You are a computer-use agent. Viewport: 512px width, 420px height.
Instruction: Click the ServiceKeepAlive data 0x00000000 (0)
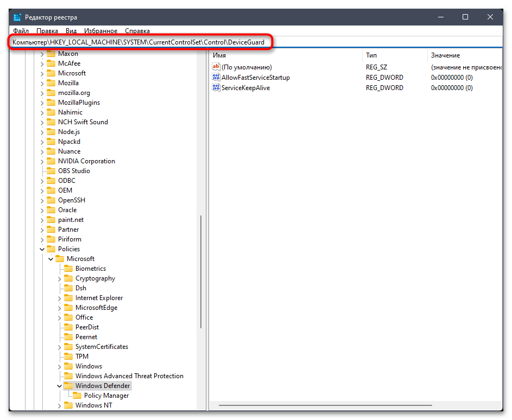point(452,87)
